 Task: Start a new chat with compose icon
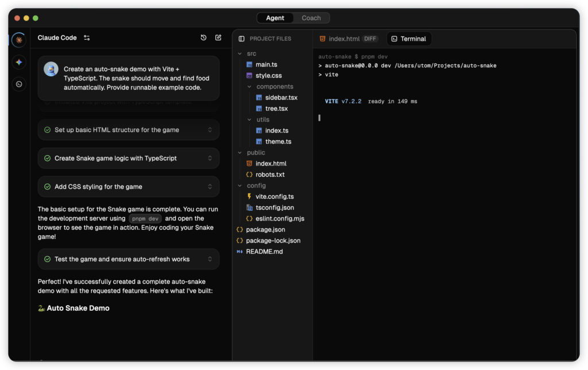[218, 38]
